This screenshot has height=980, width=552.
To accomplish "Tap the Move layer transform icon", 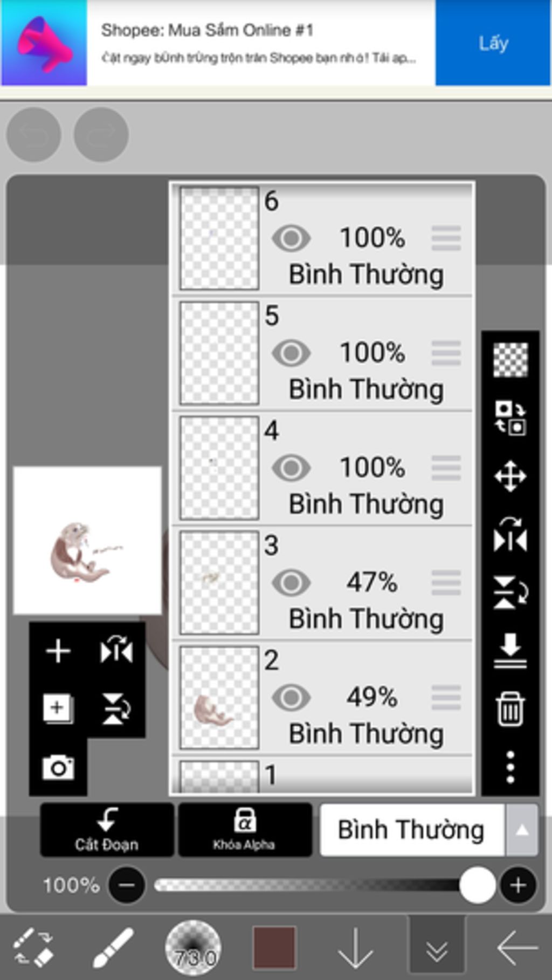I will coord(510,476).
